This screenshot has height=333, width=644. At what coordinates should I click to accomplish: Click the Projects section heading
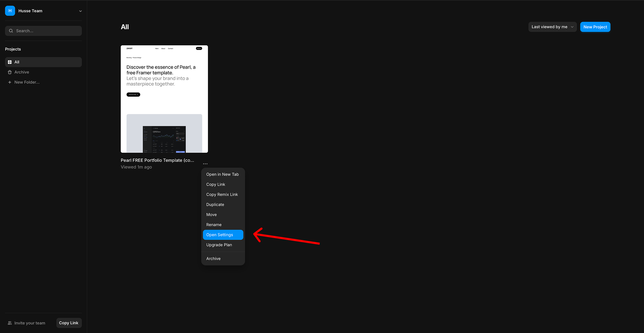coord(13,49)
